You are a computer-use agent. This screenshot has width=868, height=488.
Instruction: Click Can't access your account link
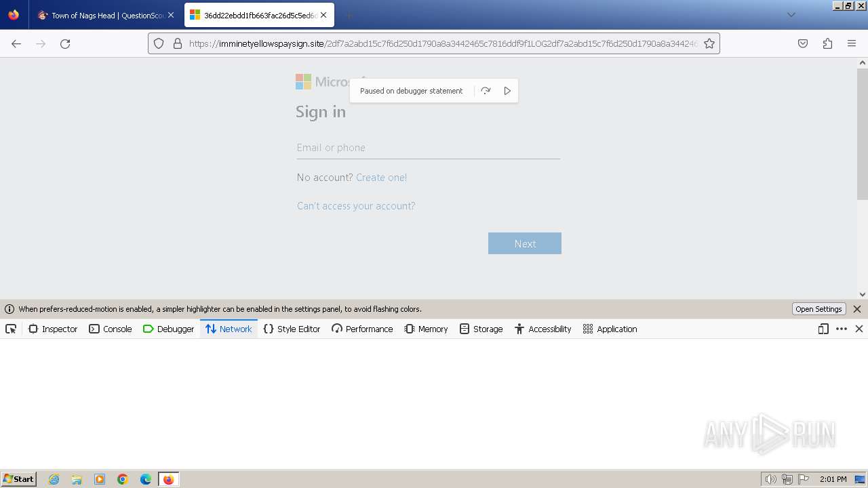coord(356,206)
